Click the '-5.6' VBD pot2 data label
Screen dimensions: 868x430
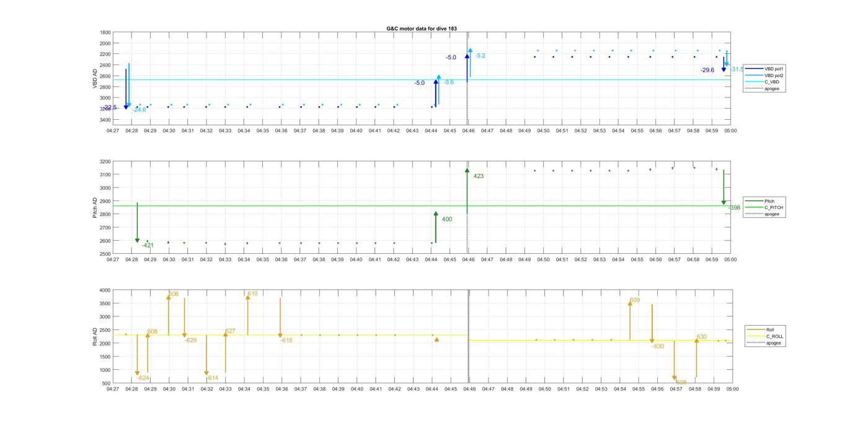tap(448, 82)
